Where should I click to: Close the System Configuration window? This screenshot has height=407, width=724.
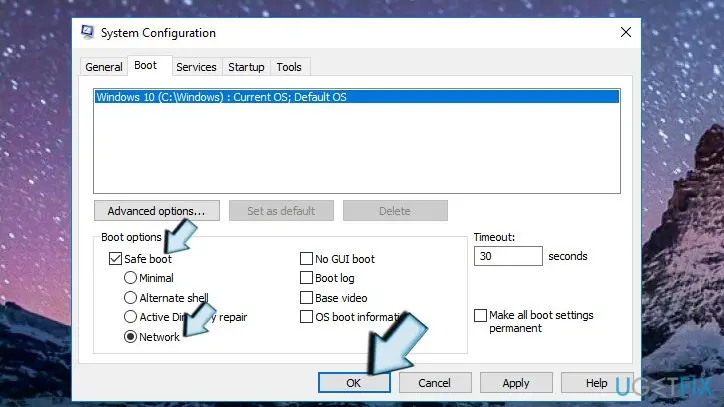pos(626,32)
